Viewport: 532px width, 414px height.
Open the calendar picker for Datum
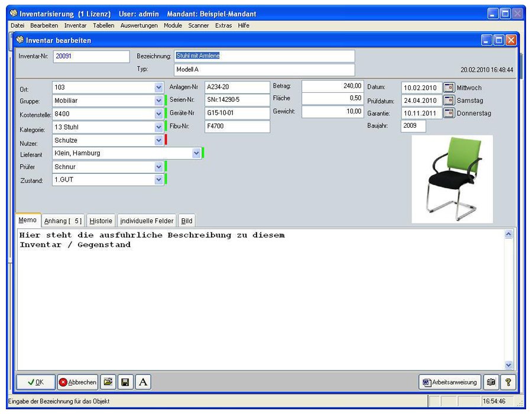click(x=449, y=88)
